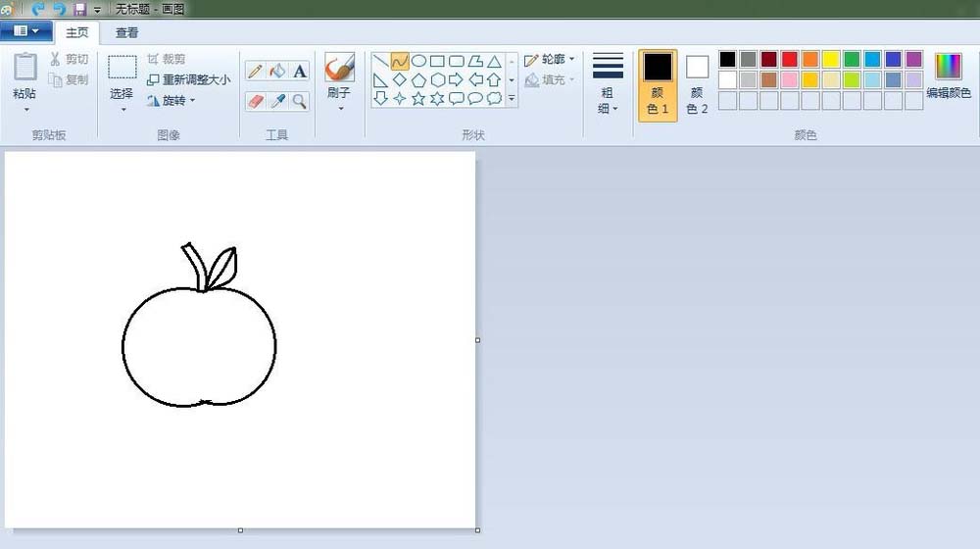Select the Eraser tool
980x549 pixels.
point(255,101)
